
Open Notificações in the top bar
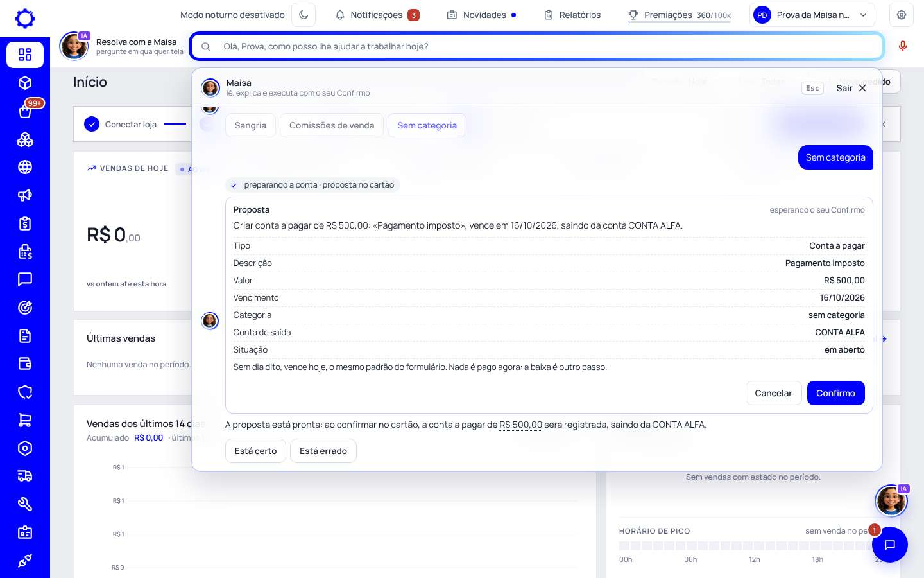tap(377, 15)
